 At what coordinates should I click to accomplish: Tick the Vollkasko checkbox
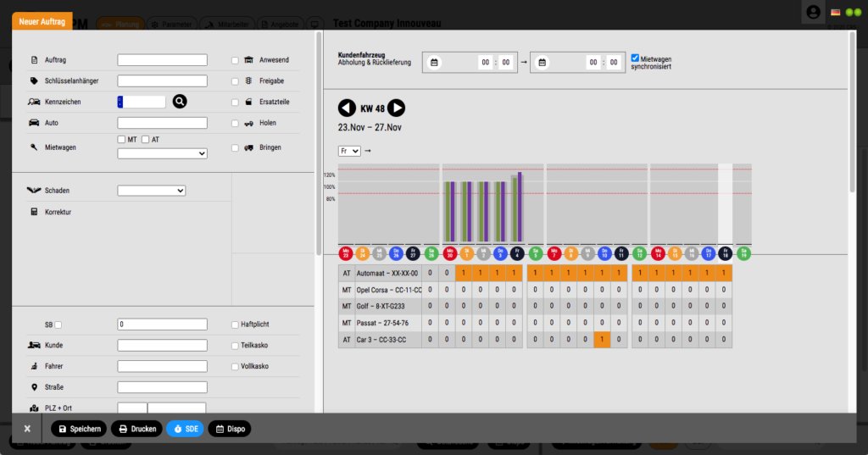pos(235,366)
